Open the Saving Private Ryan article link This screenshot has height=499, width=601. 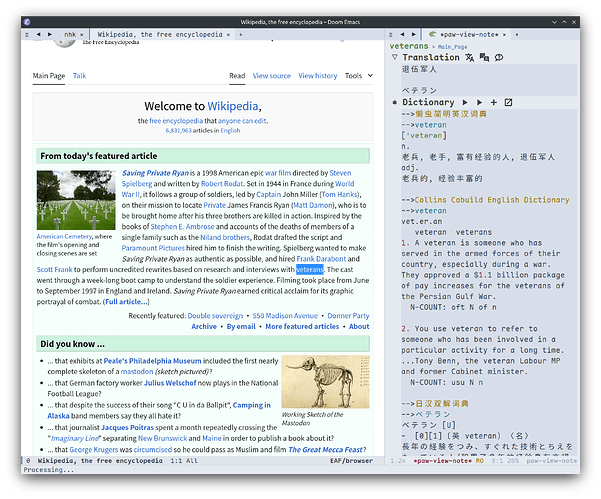click(x=155, y=173)
